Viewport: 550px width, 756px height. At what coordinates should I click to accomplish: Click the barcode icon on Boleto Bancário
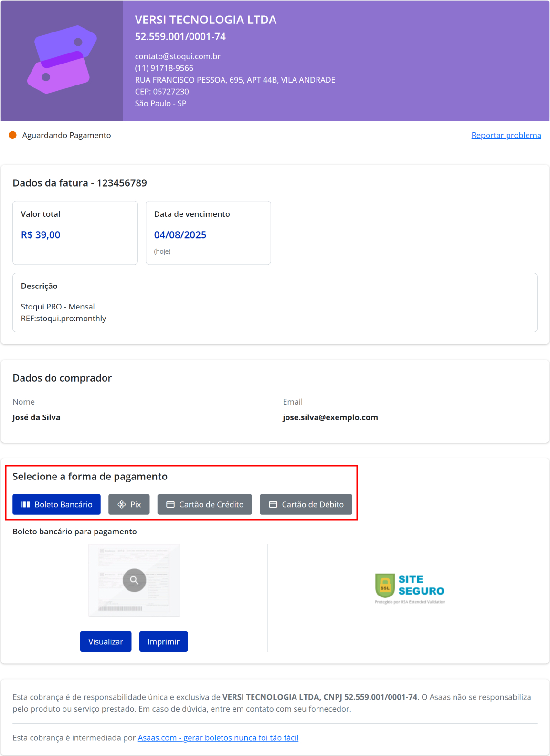coord(26,504)
